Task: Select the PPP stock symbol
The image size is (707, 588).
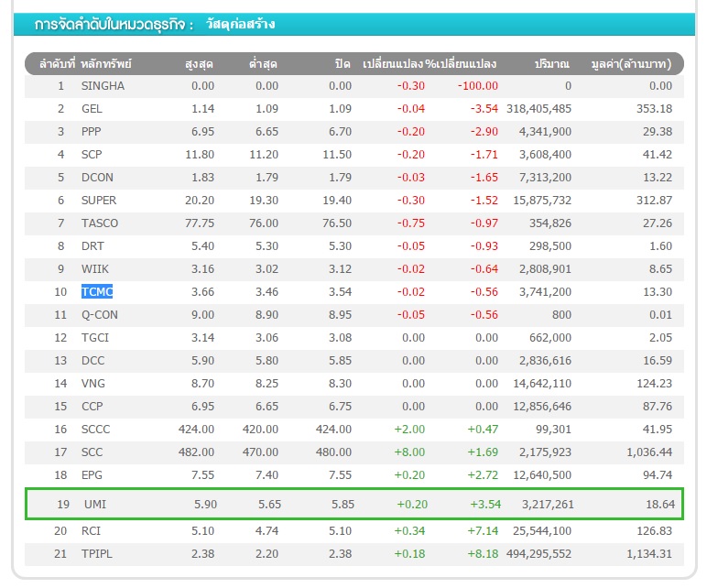Action: pyautogui.click(x=92, y=132)
